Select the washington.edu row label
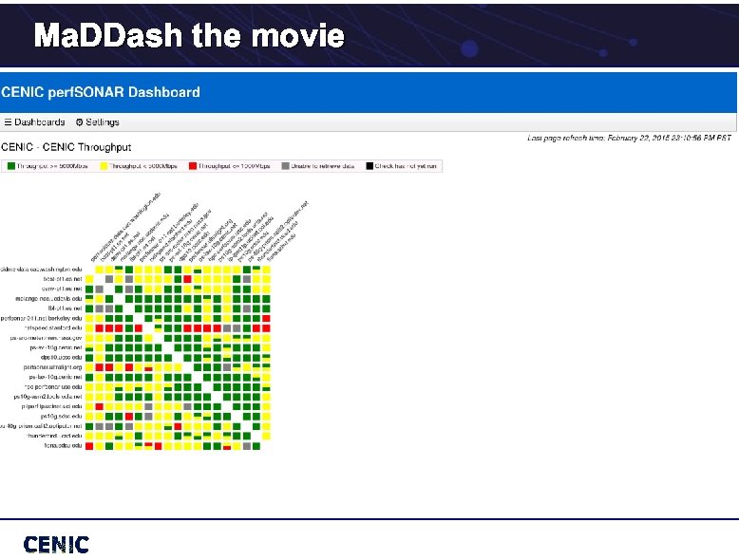This screenshot has width=739, height=560. [x=42, y=270]
